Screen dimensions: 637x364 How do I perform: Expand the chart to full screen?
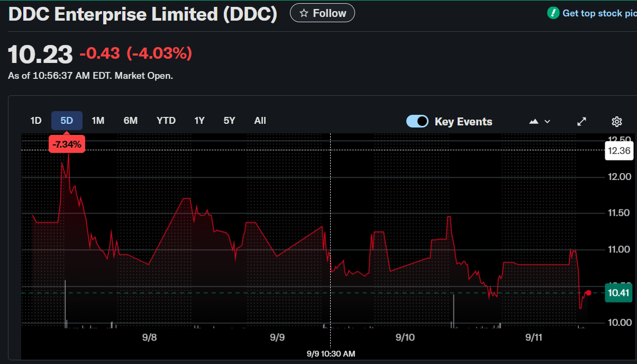581,122
